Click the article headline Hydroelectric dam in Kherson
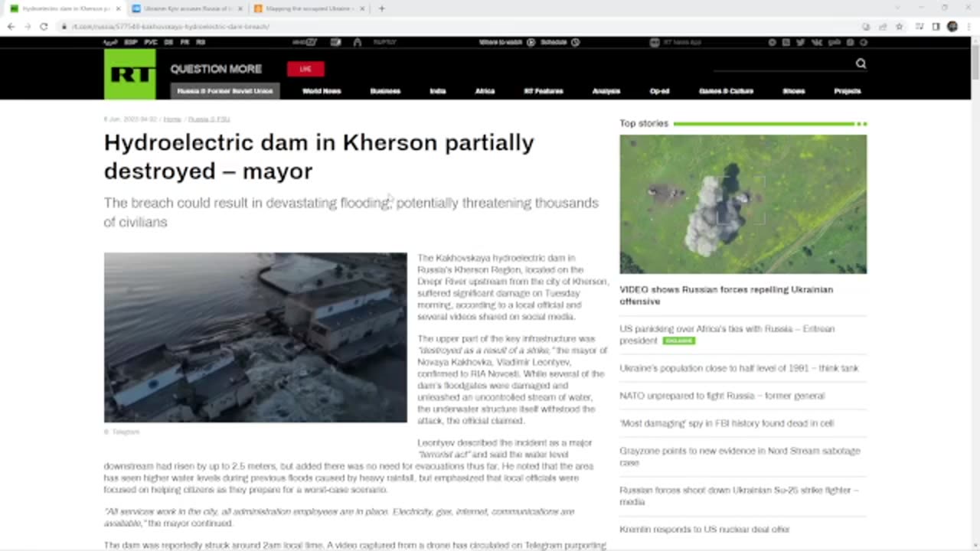 coord(319,156)
